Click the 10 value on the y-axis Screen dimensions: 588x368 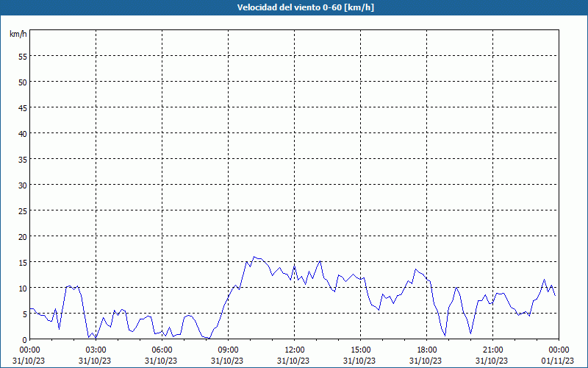click(23, 289)
